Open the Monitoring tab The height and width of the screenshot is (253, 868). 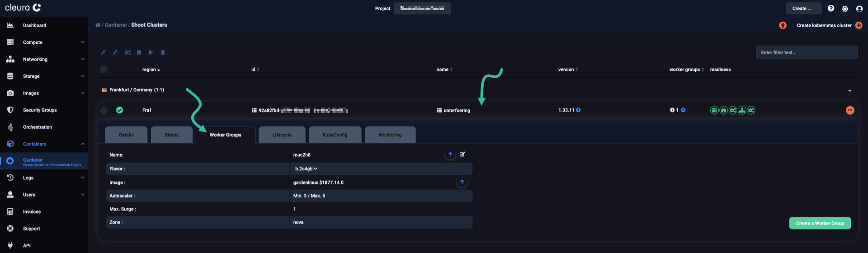390,135
